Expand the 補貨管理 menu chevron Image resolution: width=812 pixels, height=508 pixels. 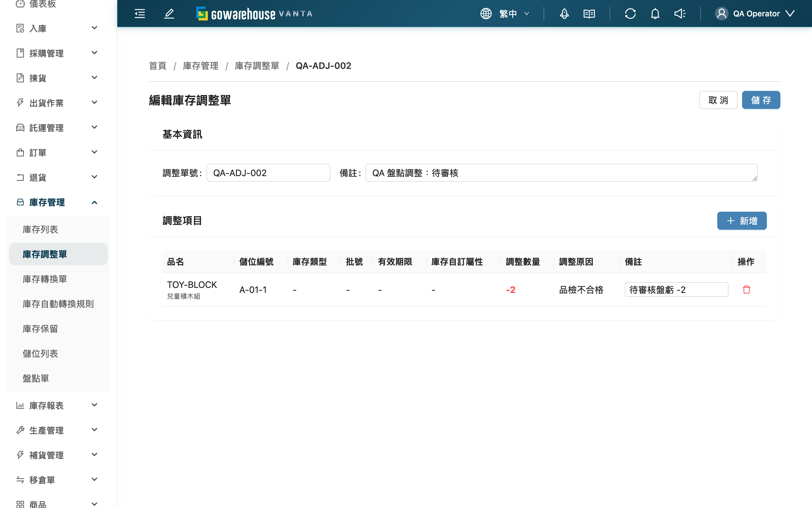click(x=95, y=455)
